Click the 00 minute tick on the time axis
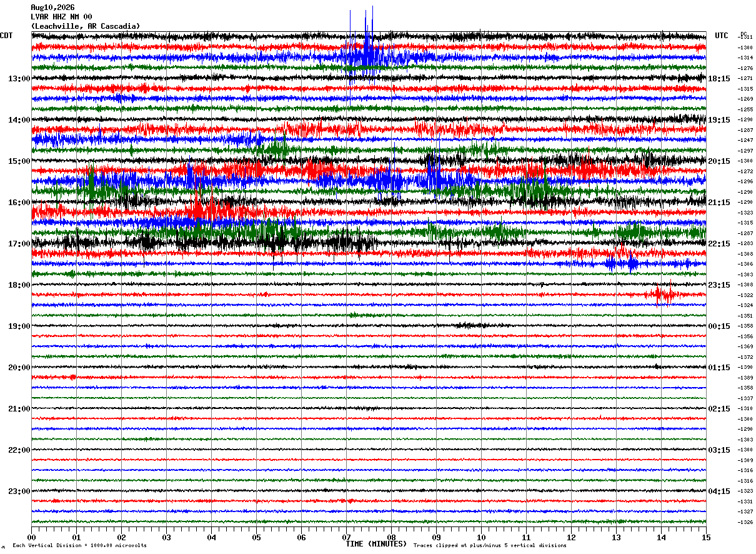The image size is (756, 554). [31, 537]
